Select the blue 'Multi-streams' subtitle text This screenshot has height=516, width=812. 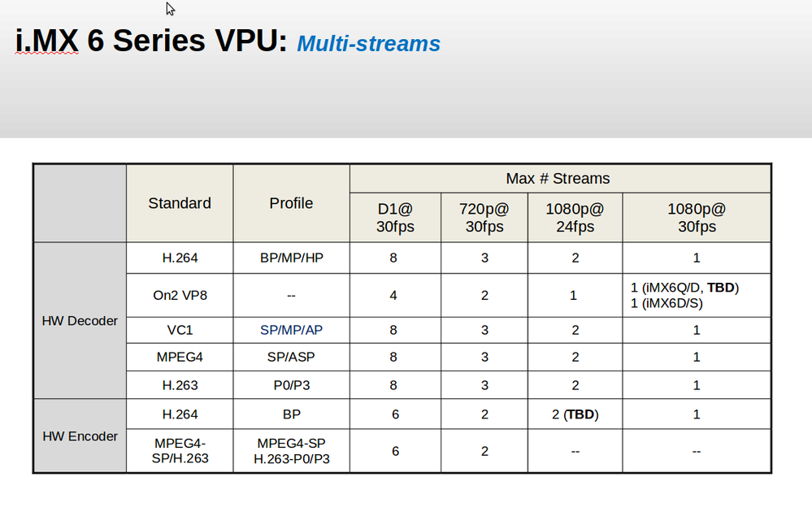click(x=368, y=43)
